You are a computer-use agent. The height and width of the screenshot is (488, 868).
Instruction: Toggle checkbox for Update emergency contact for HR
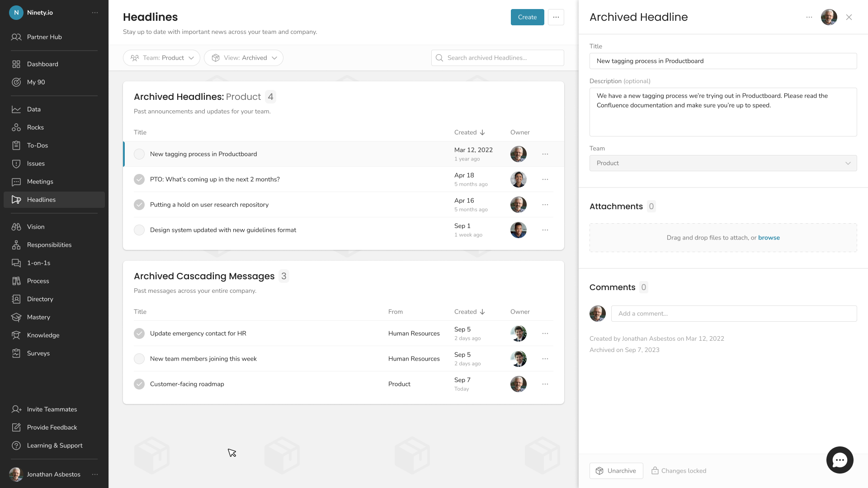(x=139, y=333)
